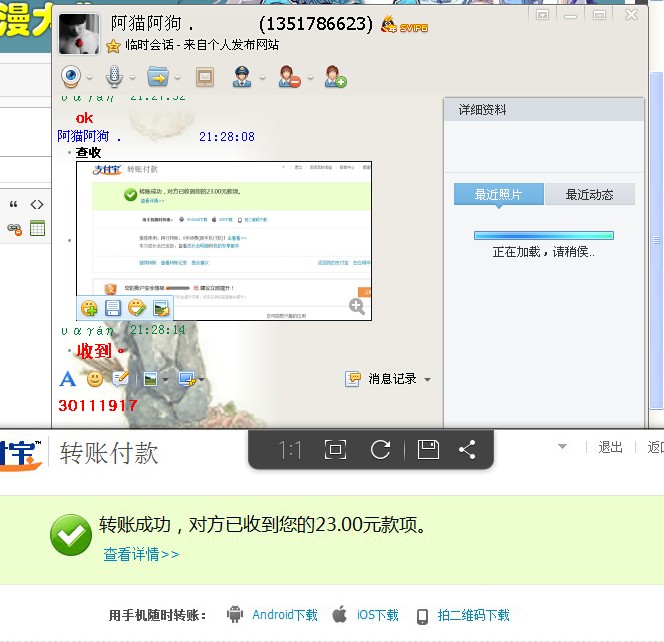Click the send picture icon
This screenshot has width=664, height=642.
pos(150,379)
